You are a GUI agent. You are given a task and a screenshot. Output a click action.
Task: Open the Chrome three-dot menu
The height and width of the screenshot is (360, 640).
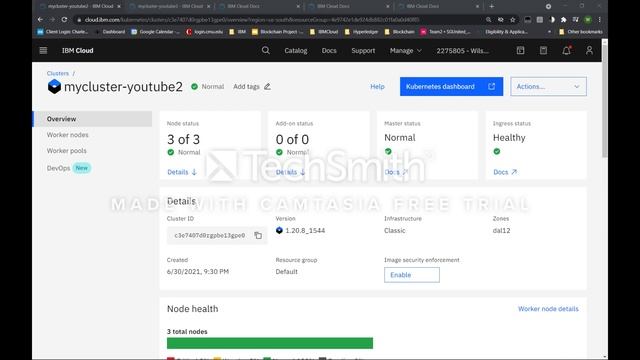tap(600, 20)
